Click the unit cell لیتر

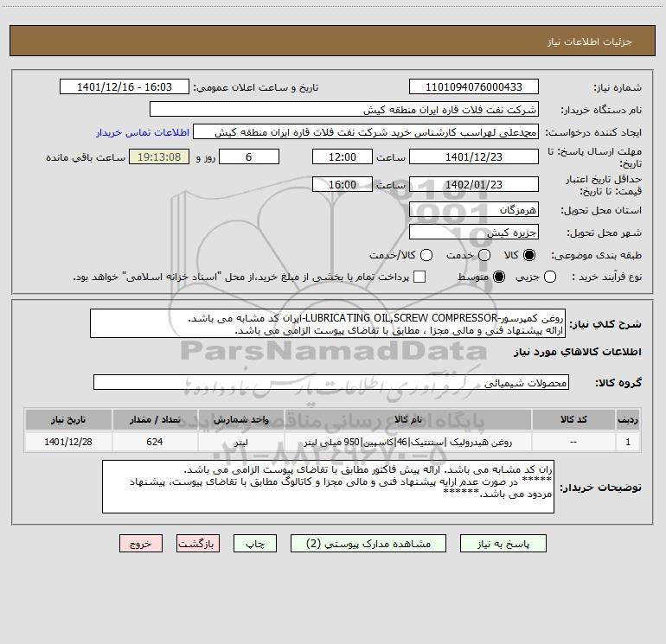(x=240, y=442)
